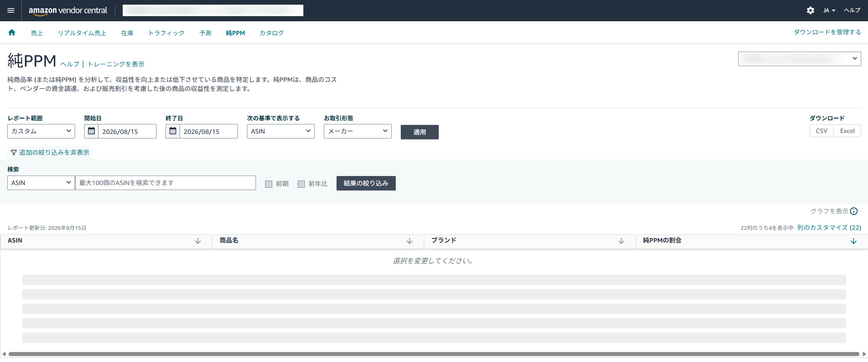
Task: Open start date calendar icon
Action: click(x=91, y=131)
